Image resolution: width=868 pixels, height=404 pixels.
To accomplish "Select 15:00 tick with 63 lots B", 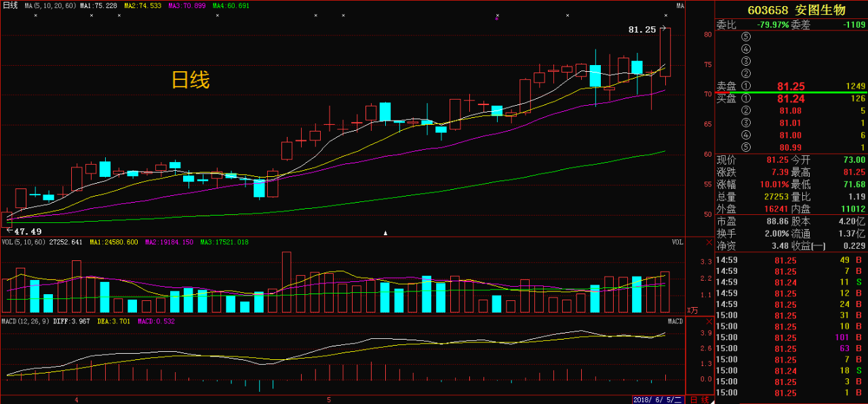I will click(791, 348).
